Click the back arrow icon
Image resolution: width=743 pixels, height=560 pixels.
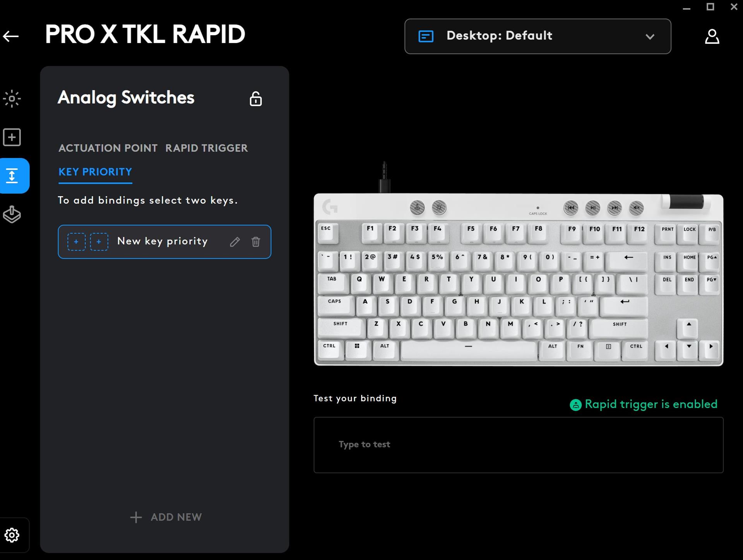pos(11,36)
